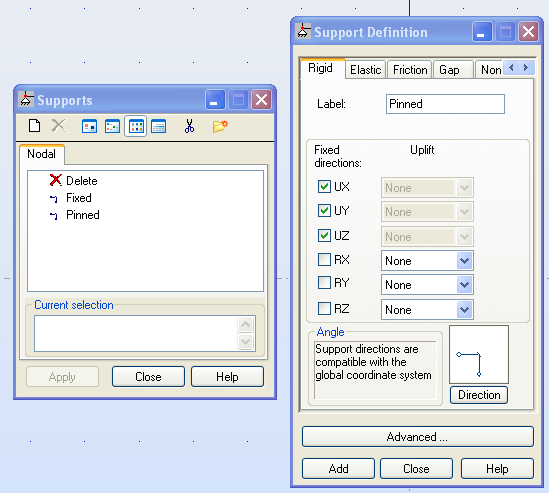This screenshot has height=493, width=549.
Task: Click the new support definition icon
Action: 34,126
